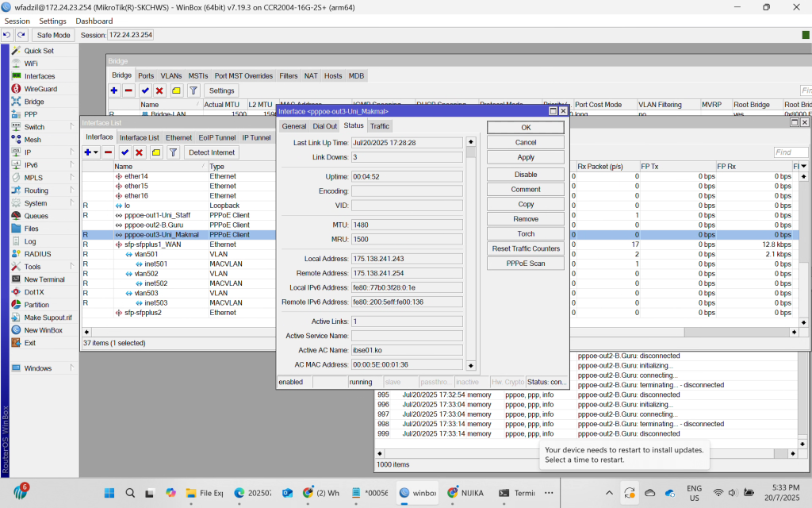Select pppoe-out1-Uni_Staff interface row
Image resolution: width=812 pixels, height=508 pixels.
178,215
